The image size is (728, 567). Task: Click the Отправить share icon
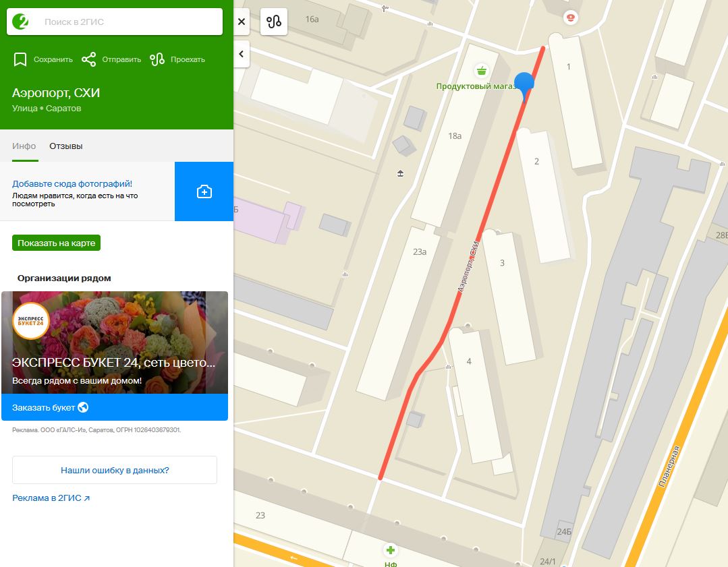click(88, 59)
